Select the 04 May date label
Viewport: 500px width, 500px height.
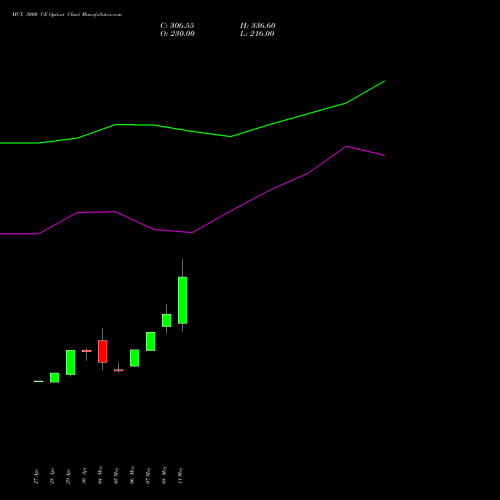[100, 475]
